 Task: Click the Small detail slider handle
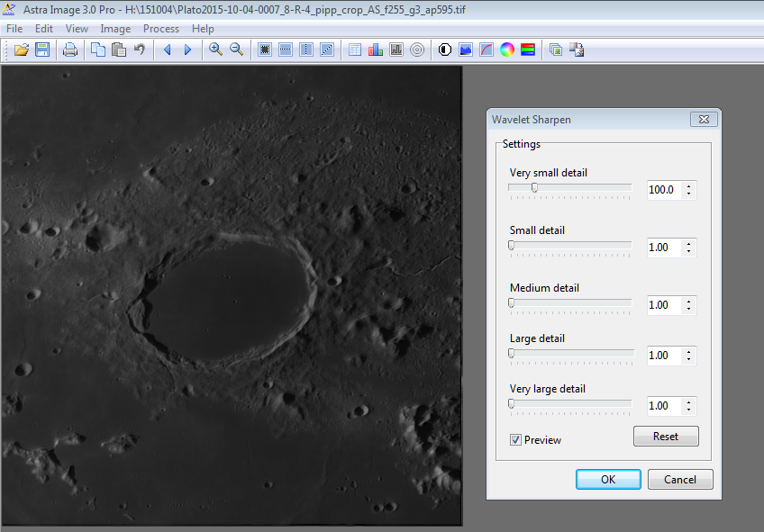[511, 246]
